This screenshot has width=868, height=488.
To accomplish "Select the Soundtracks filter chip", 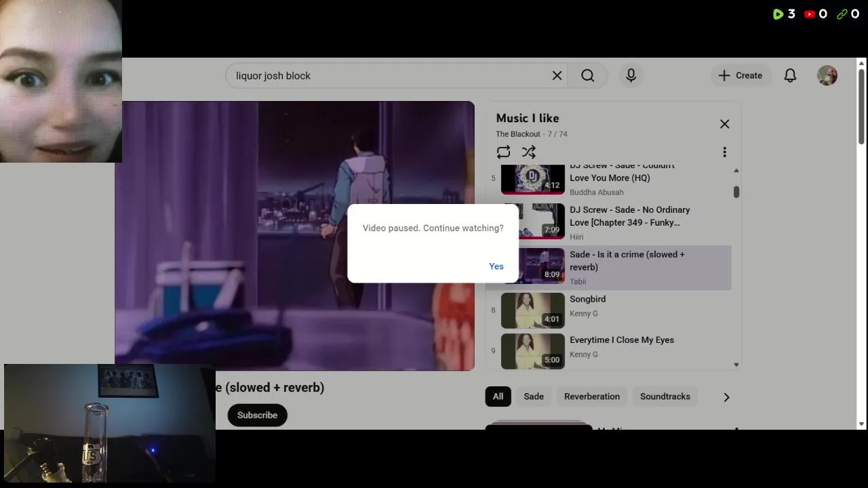I will pyautogui.click(x=665, y=396).
